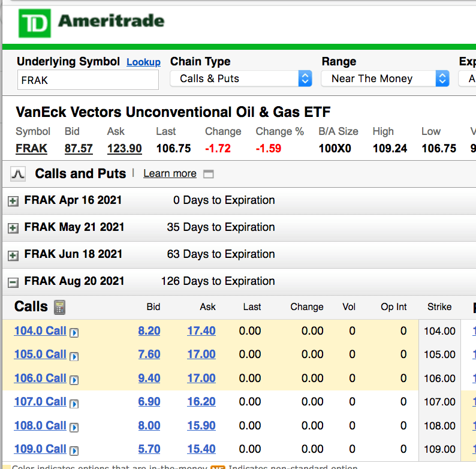The height and width of the screenshot is (469, 476).
Task: Click the arrow icon next to 109.0 Call
Action: 74,450
